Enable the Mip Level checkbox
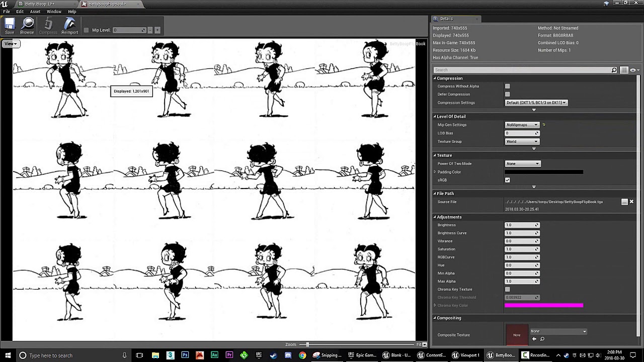Screen dimensions: 644x362 click(x=86, y=30)
